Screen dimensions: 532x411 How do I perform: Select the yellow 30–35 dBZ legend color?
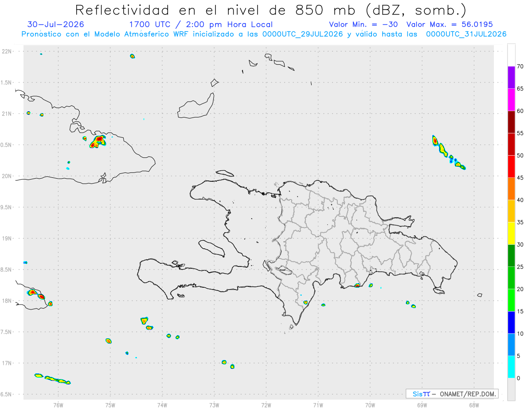click(511, 233)
